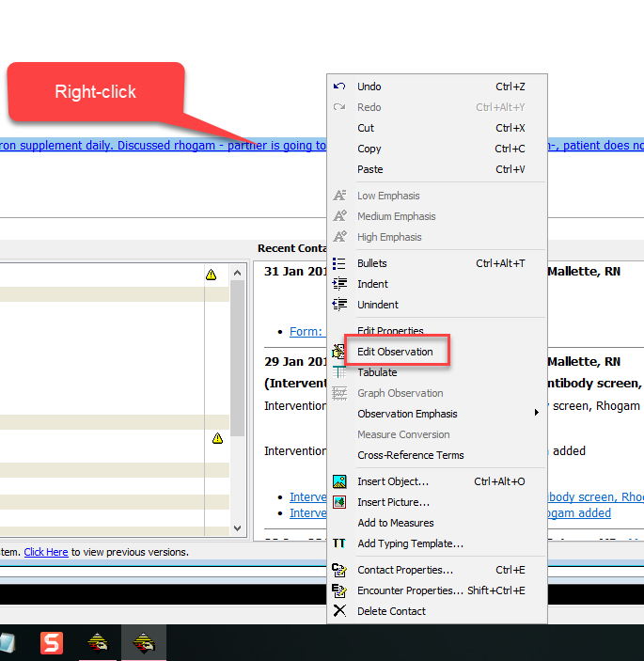Click the Low Emphasis letter icon
Screen dimensions: 644x661
point(339,196)
